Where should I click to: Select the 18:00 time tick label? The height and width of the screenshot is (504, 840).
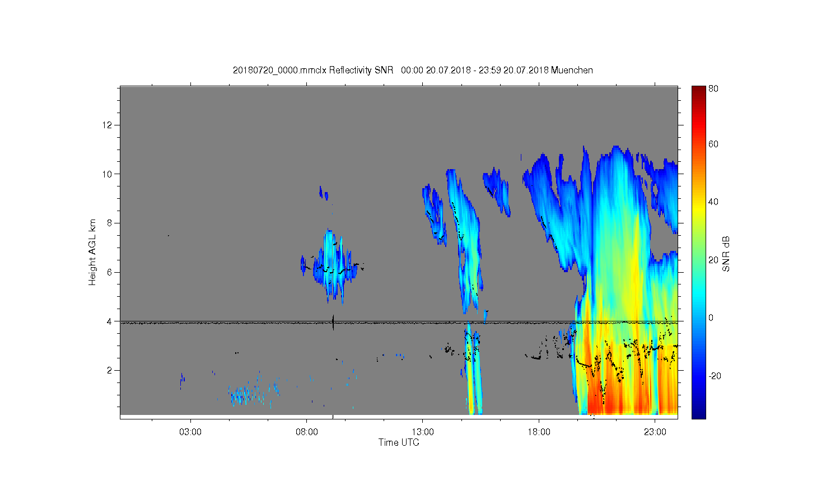point(539,432)
